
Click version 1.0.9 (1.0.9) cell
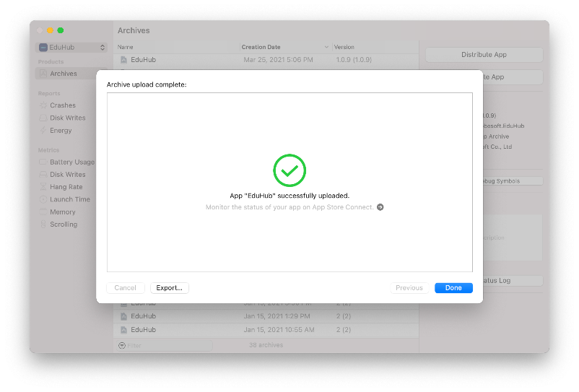(x=354, y=60)
